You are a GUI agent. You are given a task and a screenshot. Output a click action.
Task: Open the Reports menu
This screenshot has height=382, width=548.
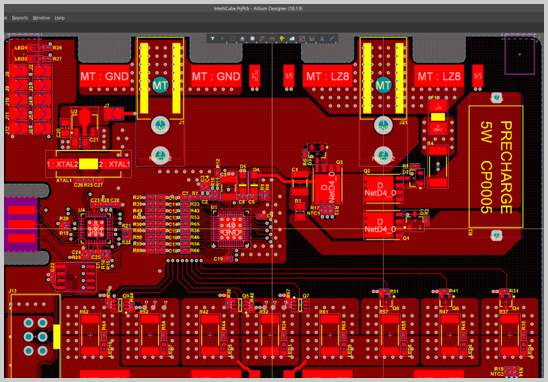click(20, 18)
